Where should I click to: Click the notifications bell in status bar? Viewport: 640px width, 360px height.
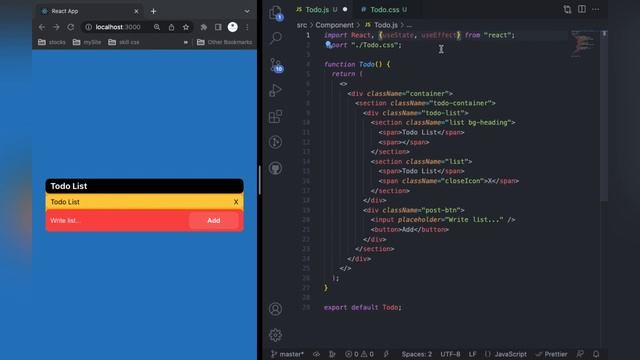(596, 354)
